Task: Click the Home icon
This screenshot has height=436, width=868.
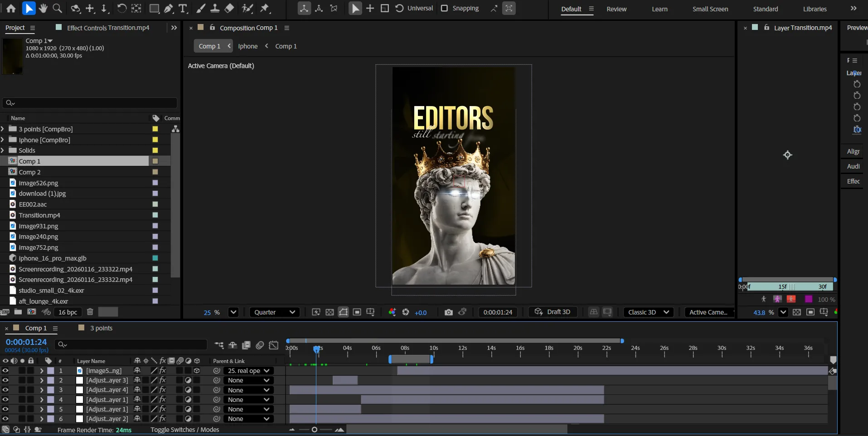Action: [11, 8]
